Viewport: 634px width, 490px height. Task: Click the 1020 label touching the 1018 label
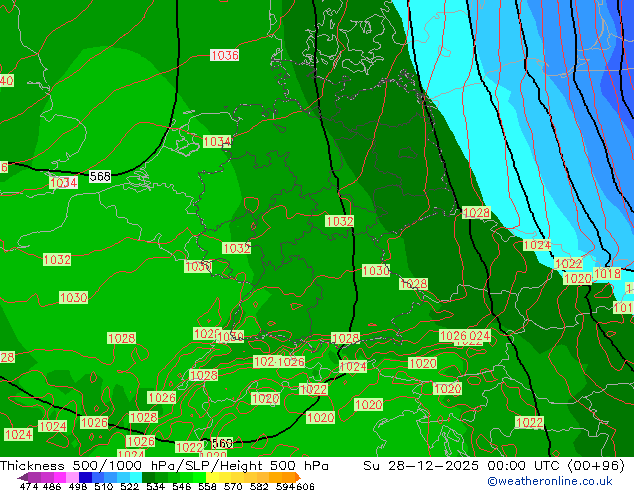[577, 279]
